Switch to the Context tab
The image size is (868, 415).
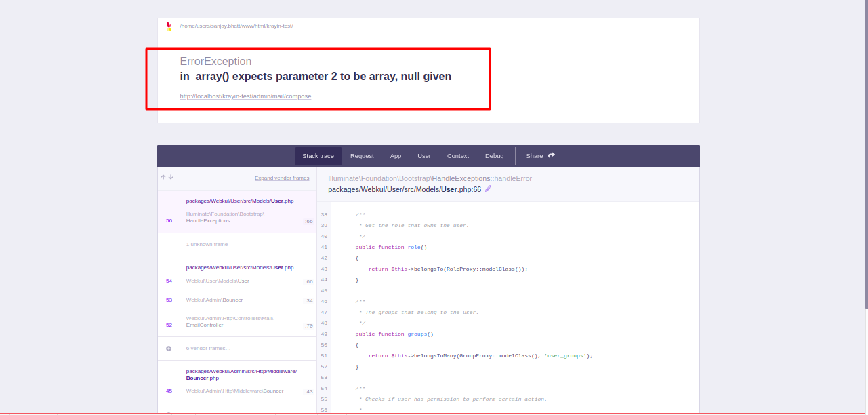click(x=457, y=156)
